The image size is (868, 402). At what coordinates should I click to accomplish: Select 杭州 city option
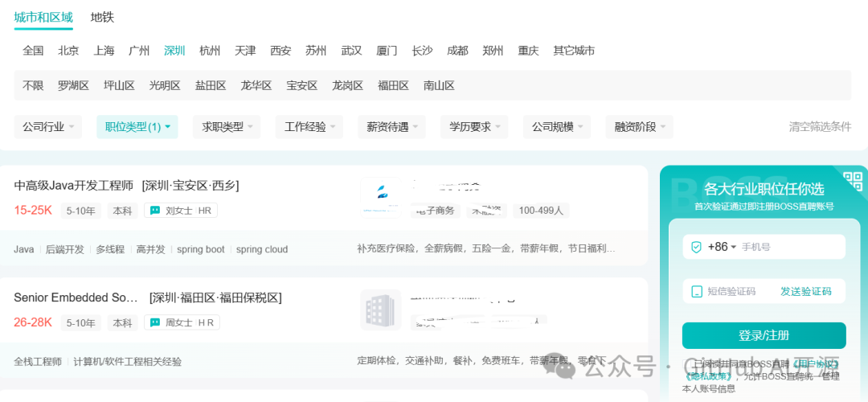pos(210,51)
